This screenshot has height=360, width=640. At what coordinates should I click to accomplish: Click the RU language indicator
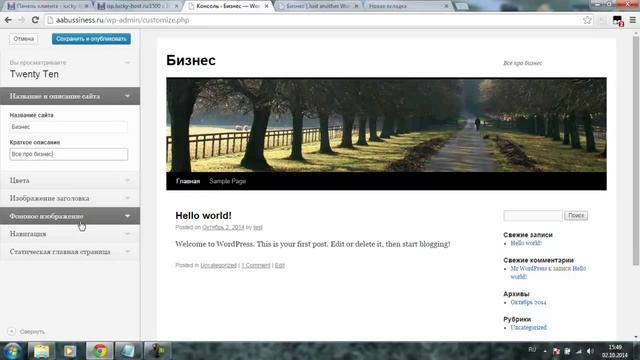(532, 350)
